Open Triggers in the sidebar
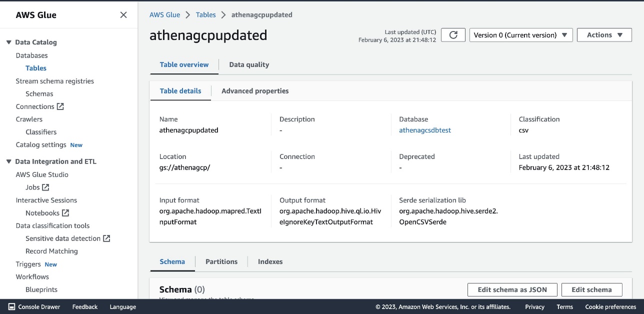644x314 pixels. point(28,264)
